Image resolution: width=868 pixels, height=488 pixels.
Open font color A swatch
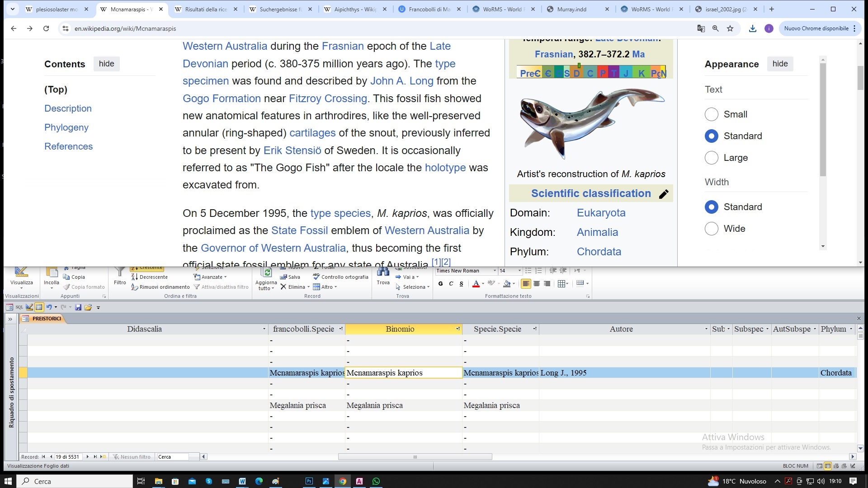coord(476,284)
